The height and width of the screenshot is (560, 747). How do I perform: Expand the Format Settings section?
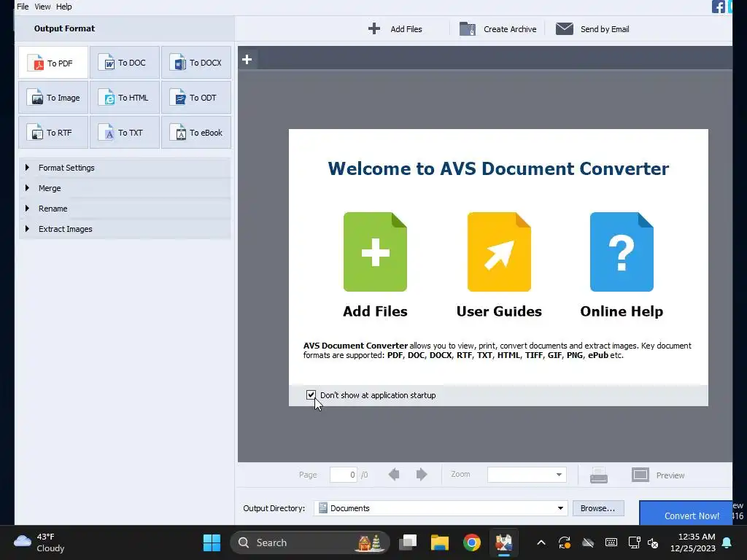pos(125,168)
